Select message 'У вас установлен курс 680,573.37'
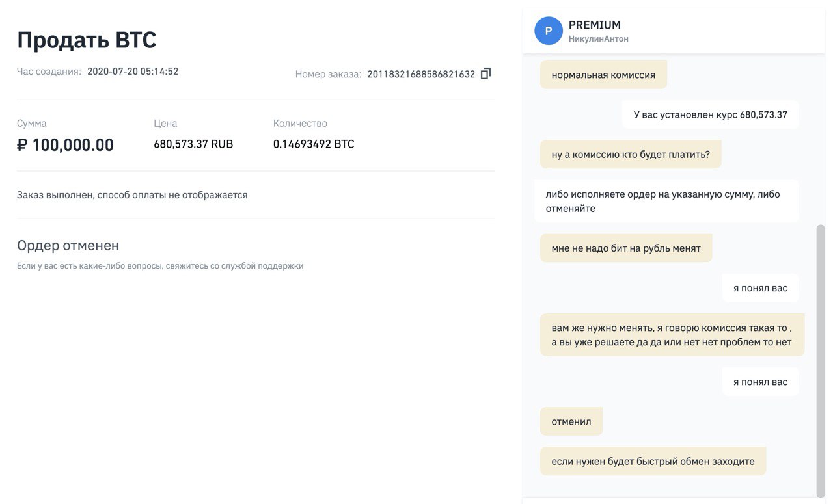833x504 pixels. click(710, 114)
